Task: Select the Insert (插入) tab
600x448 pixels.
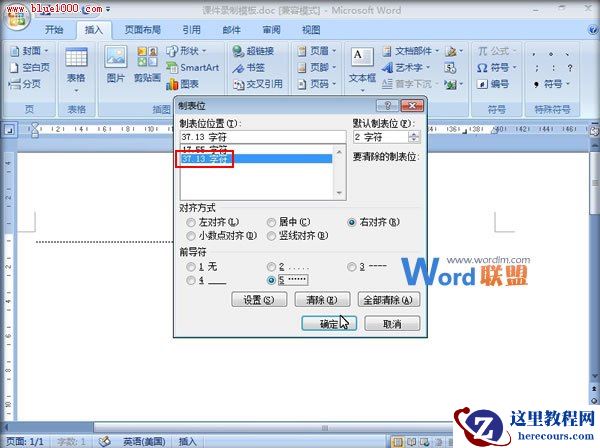Action: (94, 30)
